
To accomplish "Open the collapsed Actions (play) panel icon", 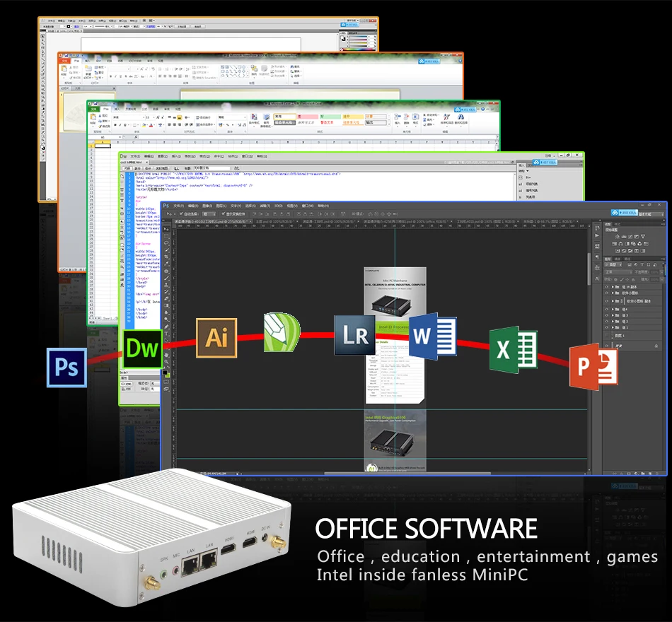I will [597, 235].
